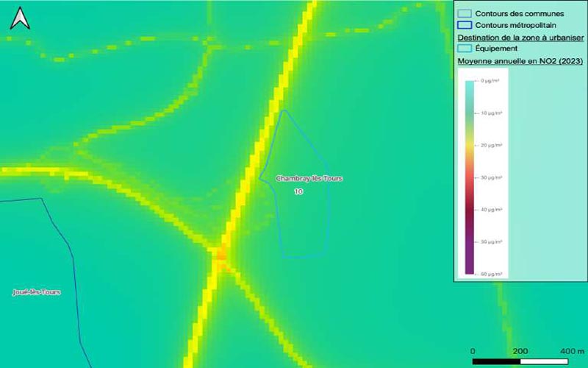Click the Moyenne annuelle en NO2 (2023) heading

(520, 61)
